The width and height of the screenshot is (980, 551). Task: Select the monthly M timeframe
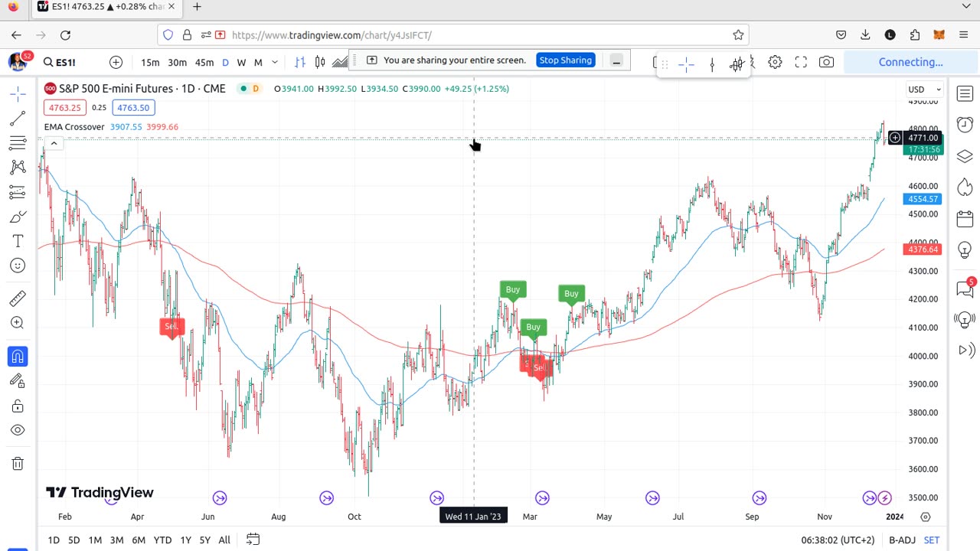tap(258, 62)
